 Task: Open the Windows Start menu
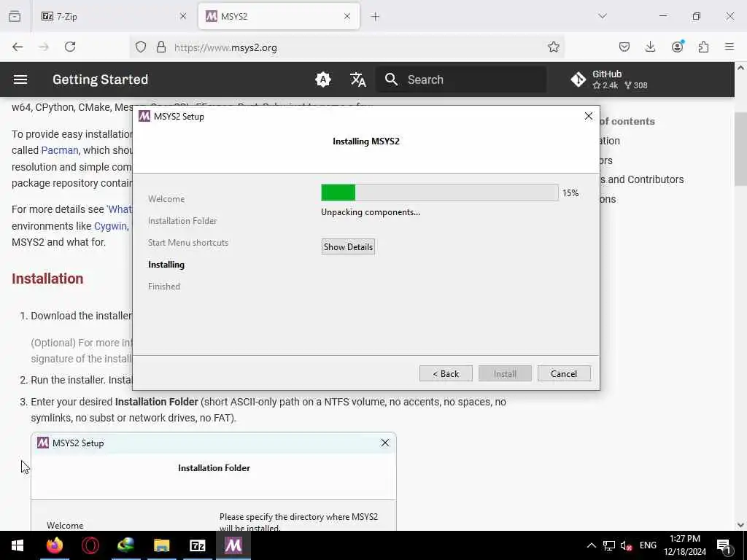[x=18, y=545]
